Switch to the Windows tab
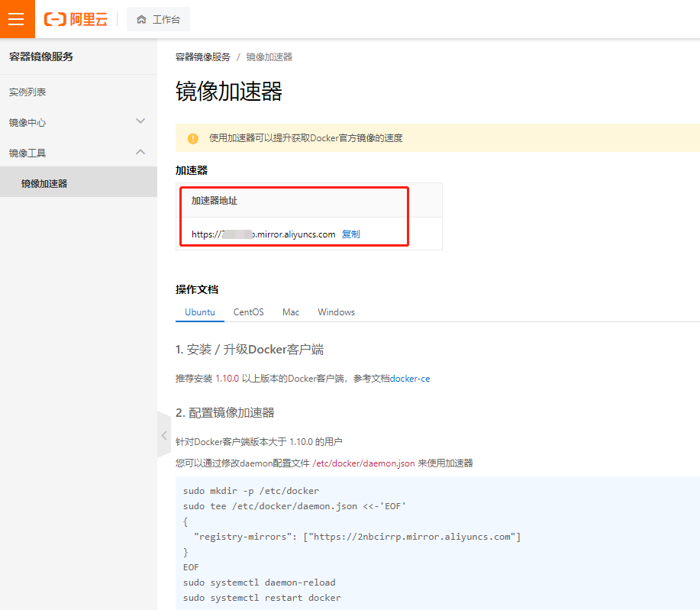Viewport: 700px width, 610px height. [x=336, y=312]
